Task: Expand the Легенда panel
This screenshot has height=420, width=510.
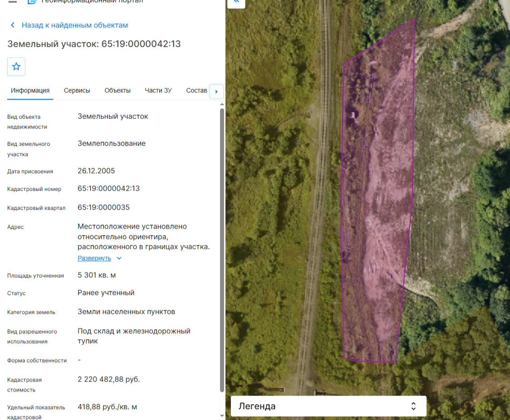Action: [x=329, y=406]
